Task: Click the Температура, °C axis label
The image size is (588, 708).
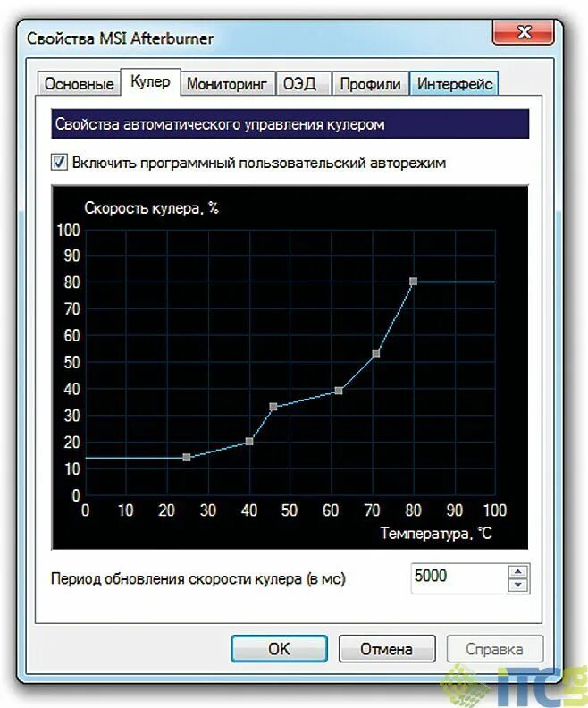Action: (x=436, y=534)
